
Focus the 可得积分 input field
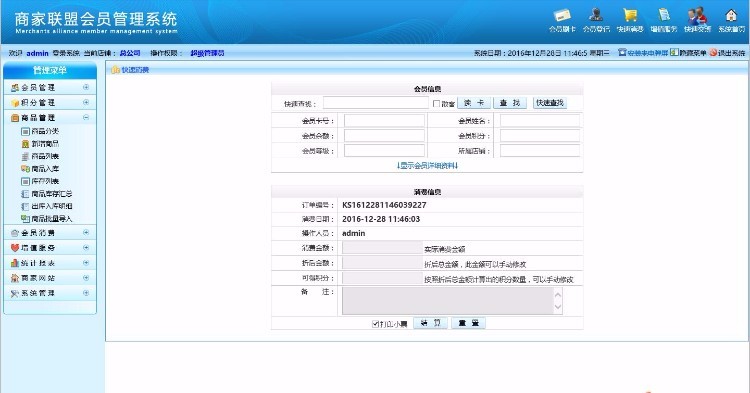click(x=382, y=278)
